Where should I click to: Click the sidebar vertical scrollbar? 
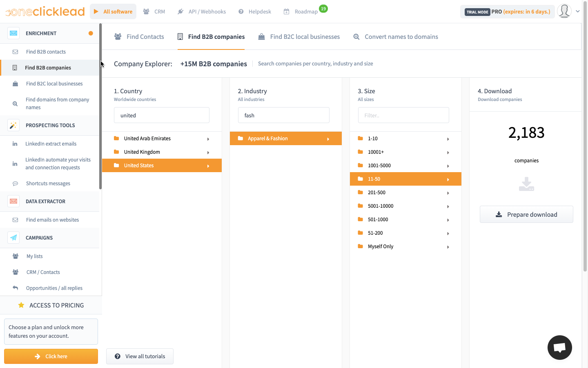pos(100,107)
